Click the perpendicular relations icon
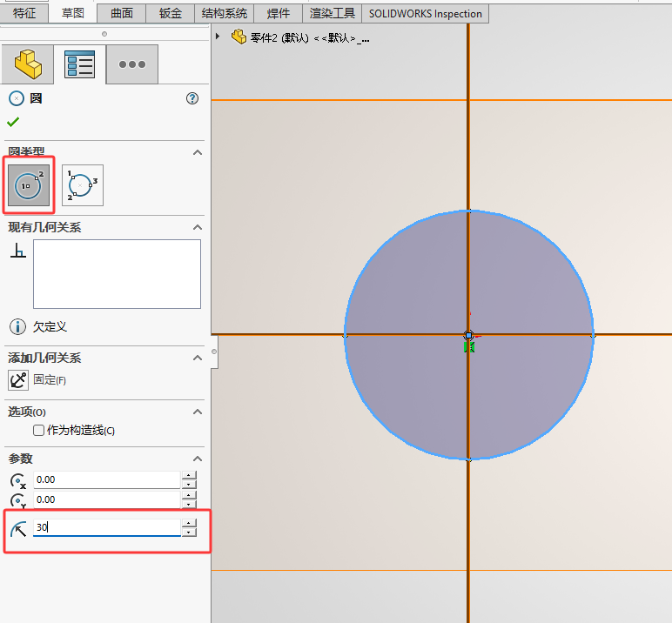The image size is (672, 623). (x=18, y=251)
